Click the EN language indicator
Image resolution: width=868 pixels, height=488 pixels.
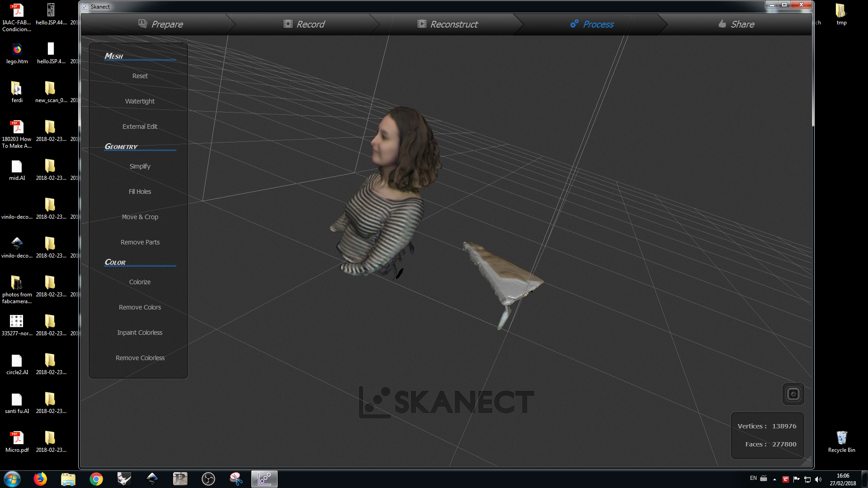click(x=753, y=478)
